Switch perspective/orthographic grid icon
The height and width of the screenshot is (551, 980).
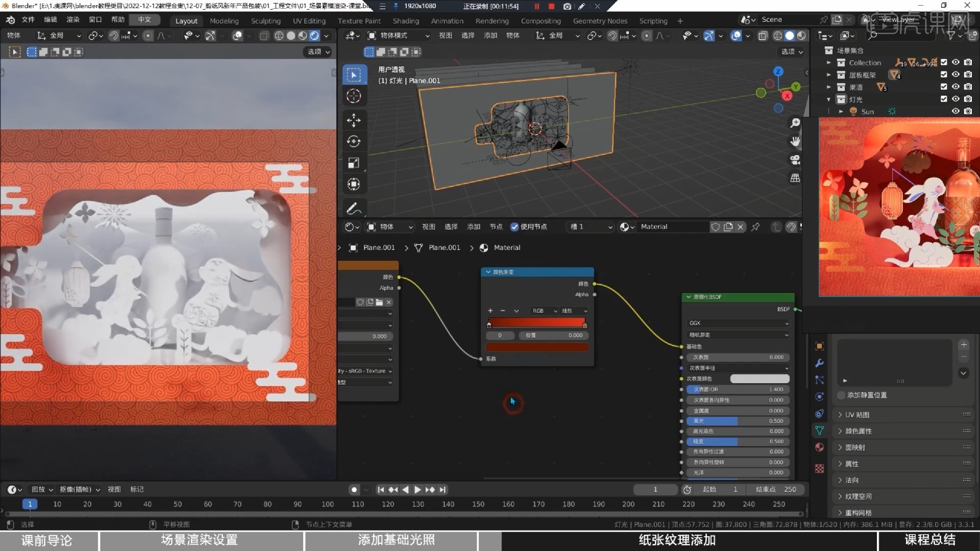pyautogui.click(x=795, y=178)
